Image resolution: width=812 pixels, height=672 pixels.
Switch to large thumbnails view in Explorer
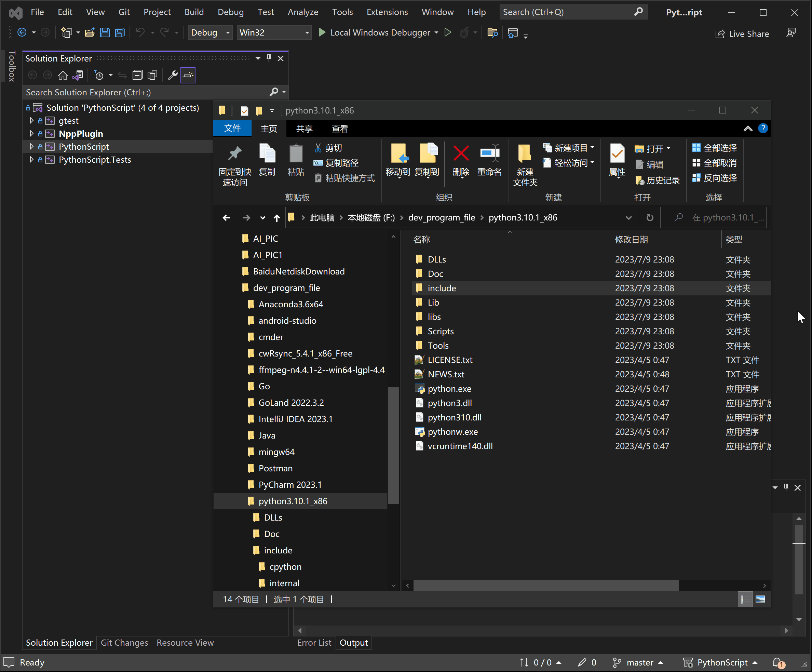pyautogui.click(x=760, y=599)
